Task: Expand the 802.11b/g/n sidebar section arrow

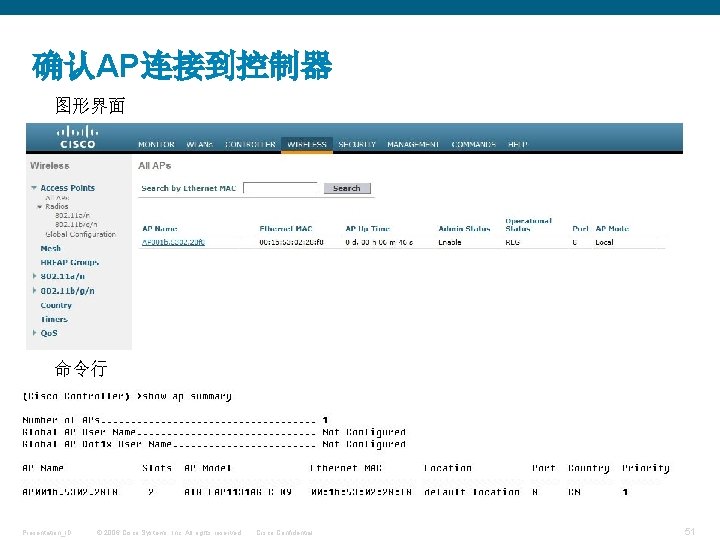Action: [34, 291]
